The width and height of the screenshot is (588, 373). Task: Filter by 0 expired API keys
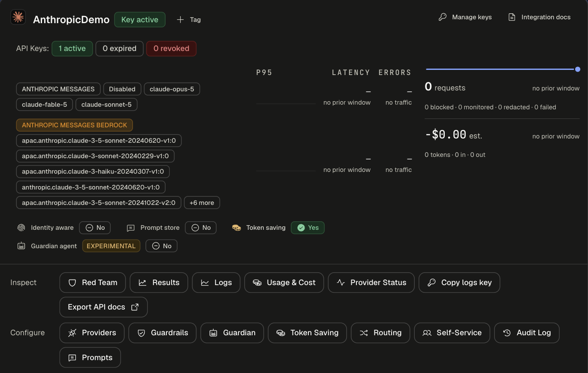tap(120, 48)
